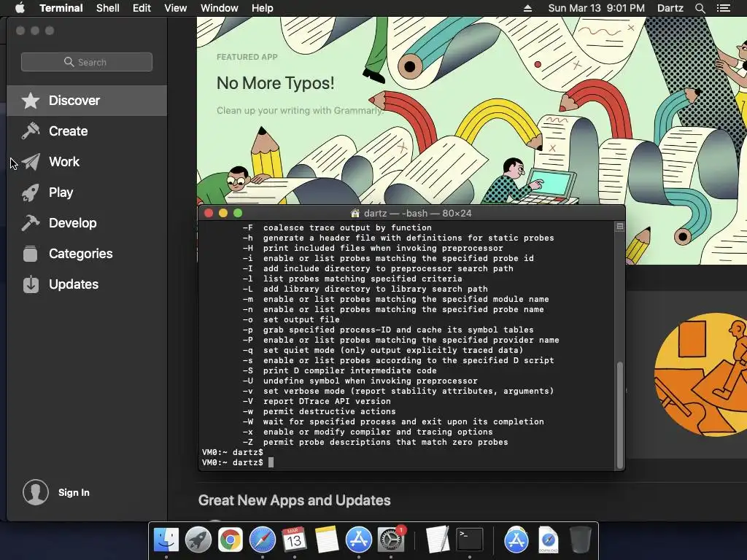This screenshot has width=747, height=560.
Task: Click the Terminal vertical scrollbar thumb
Action: (620, 415)
